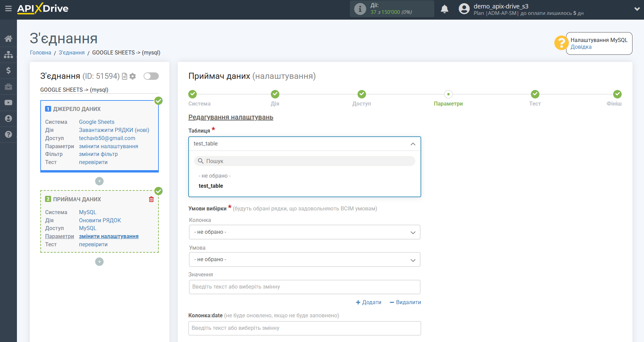This screenshot has width=644, height=342.
Task: Go to Головна breadcrumb
Action: tap(41, 53)
